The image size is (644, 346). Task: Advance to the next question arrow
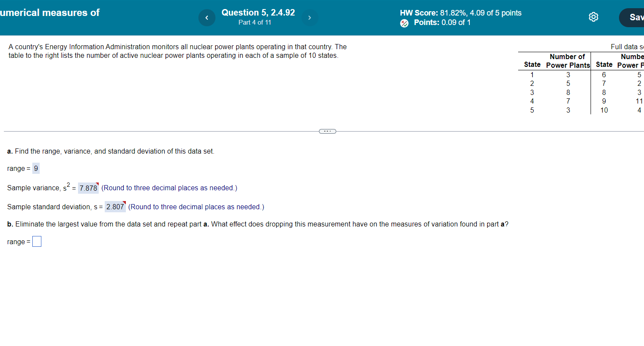tap(309, 18)
